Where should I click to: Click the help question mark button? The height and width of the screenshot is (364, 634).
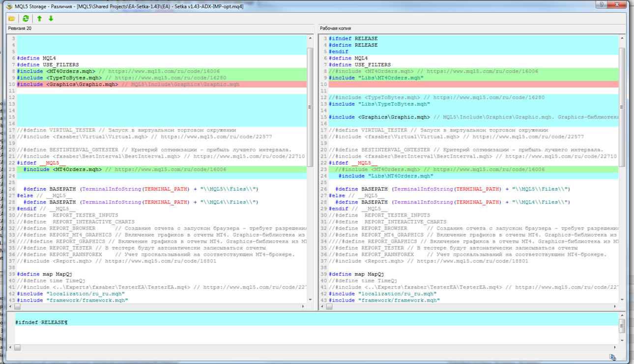point(601,4)
